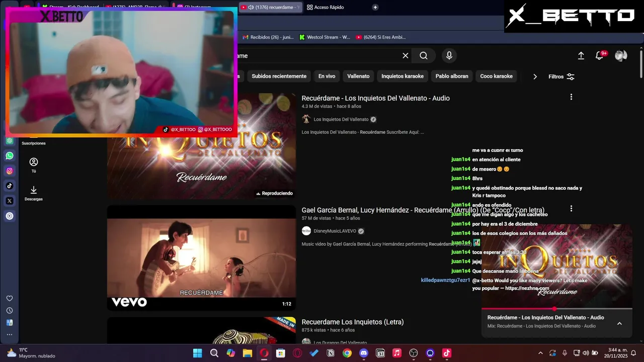Show hidden system tray icons
The image size is (644, 362).
tap(540, 353)
